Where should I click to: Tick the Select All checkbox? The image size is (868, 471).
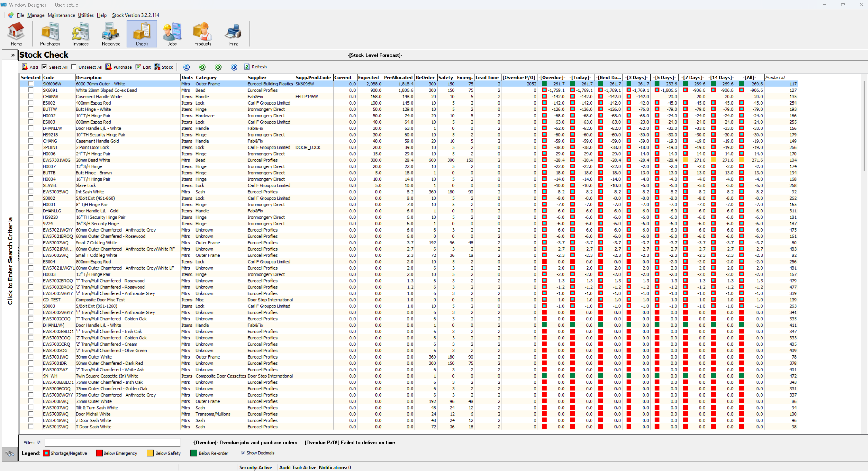pyautogui.click(x=44, y=67)
